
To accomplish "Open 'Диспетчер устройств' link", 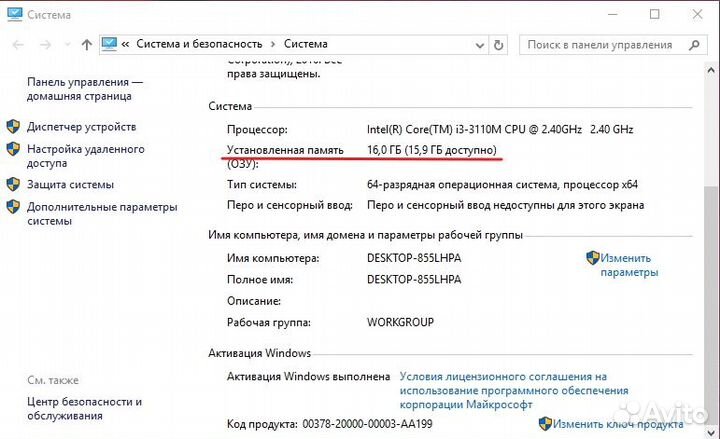I will (82, 127).
